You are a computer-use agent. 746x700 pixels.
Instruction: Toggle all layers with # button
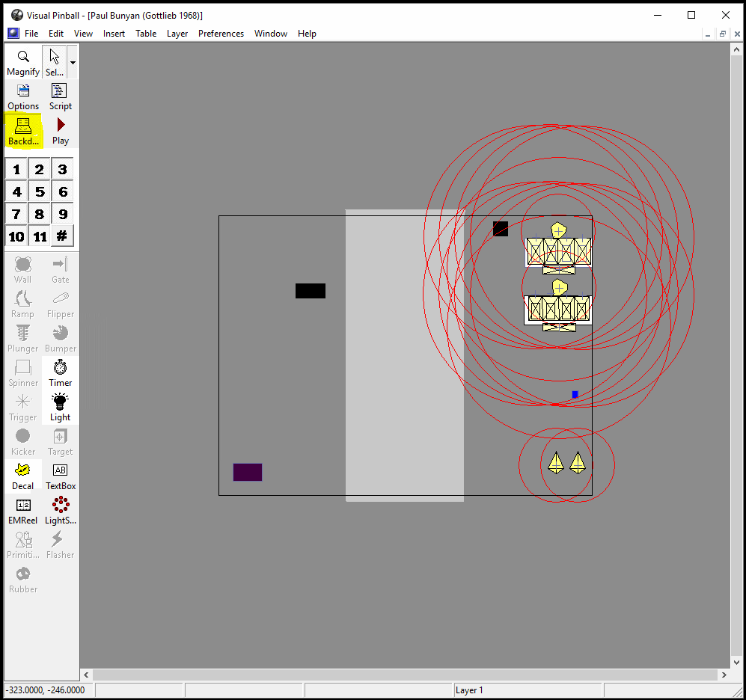[x=62, y=236]
